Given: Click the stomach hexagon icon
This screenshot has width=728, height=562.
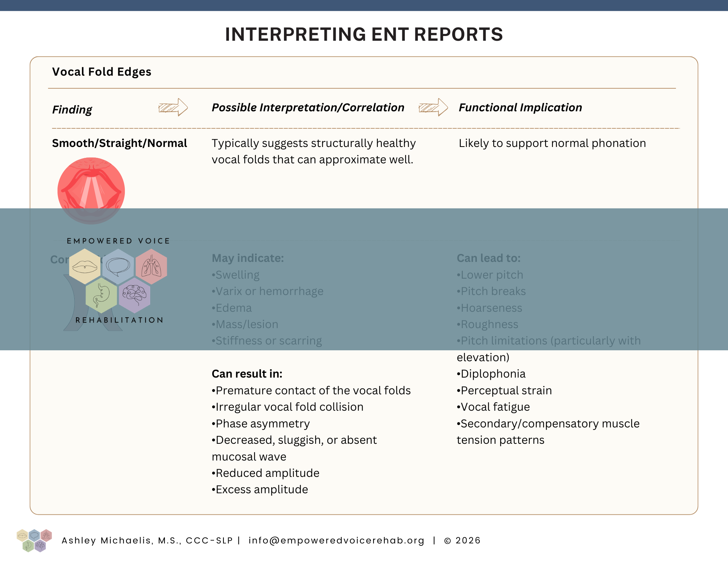Looking at the screenshot, I should (x=101, y=295).
